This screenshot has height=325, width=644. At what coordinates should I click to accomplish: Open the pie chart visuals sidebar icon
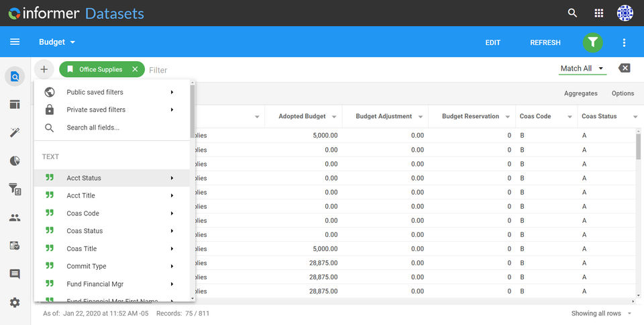(15, 160)
